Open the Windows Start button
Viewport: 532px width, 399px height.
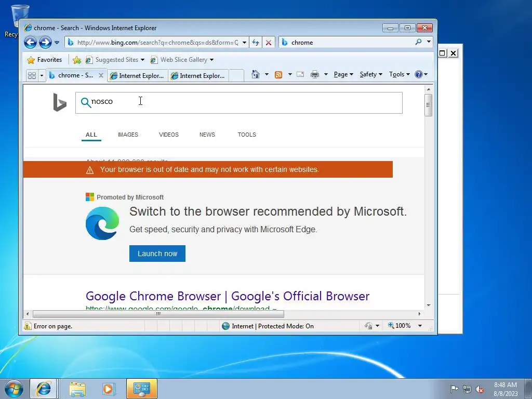[x=14, y=389]
